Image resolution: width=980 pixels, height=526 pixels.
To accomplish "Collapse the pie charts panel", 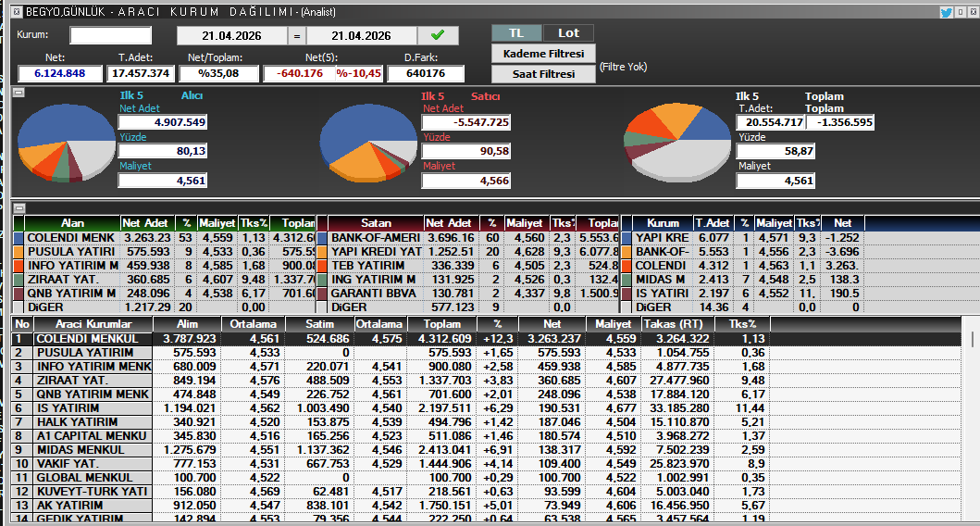I will pyautogui.click(x=19, y=93).
